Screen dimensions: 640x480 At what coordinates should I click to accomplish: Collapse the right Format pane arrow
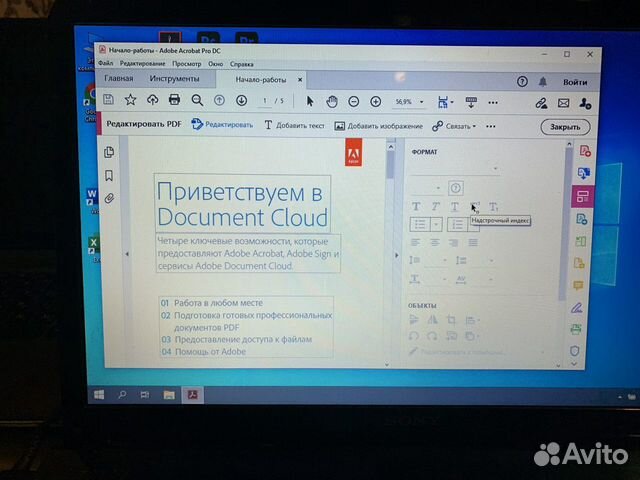396,256
